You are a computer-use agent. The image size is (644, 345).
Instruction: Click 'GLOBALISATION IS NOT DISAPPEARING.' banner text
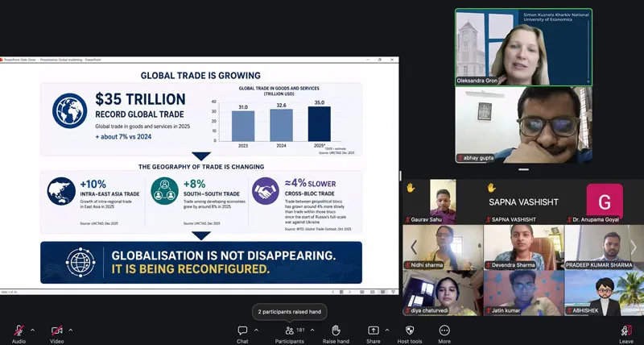click(224, 256)
